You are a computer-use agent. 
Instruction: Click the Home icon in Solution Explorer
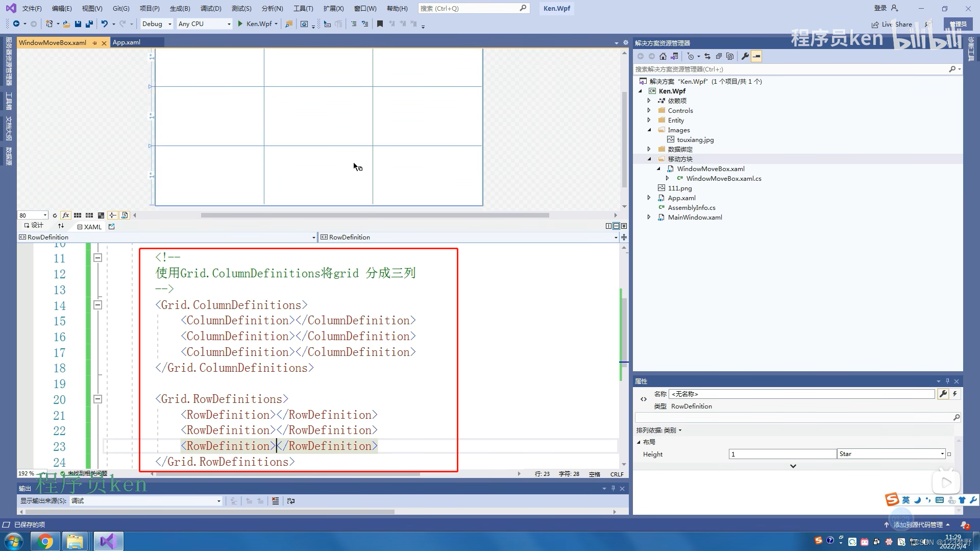point(663,56)
